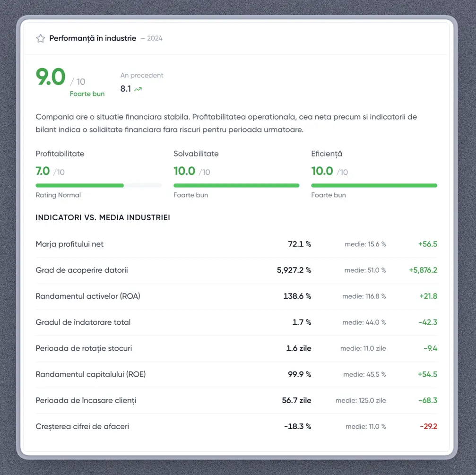Click the Profitabilitate progress bar

click(x=98, y=186)
